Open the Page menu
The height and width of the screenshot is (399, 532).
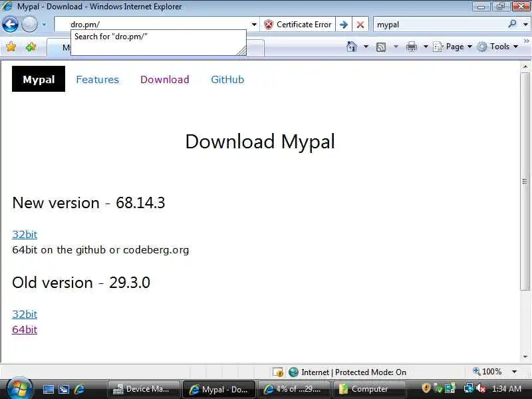pyautogui.click(x=453, y=47)
